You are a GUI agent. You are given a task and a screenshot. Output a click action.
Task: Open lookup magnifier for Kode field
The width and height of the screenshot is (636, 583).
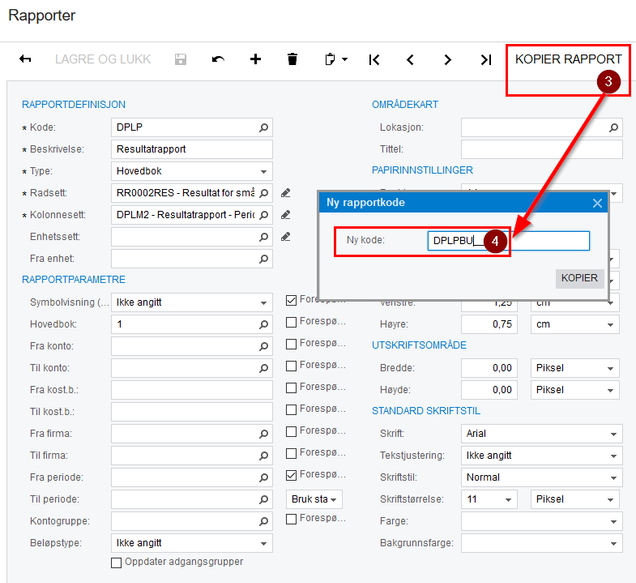point(264,128)
